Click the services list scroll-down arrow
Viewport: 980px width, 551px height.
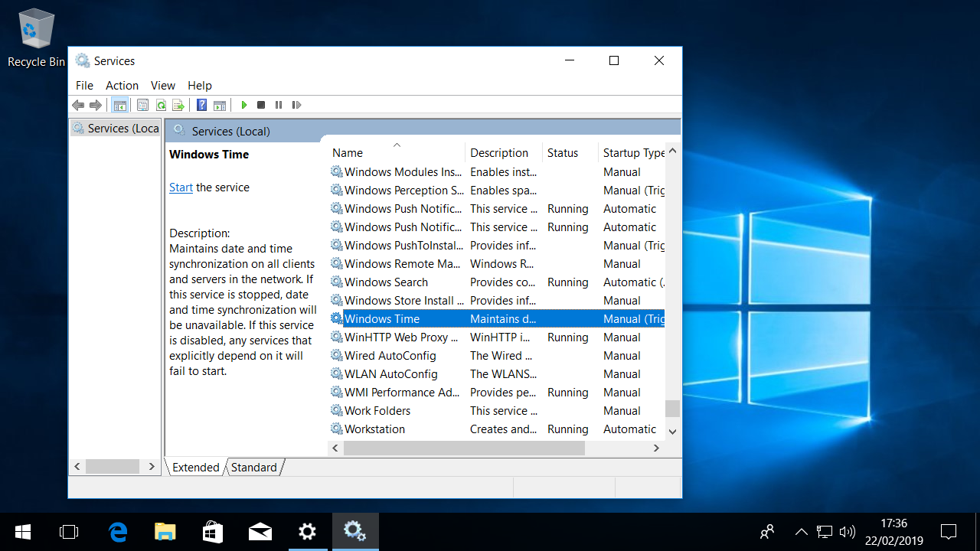click(x=673, y=432)
